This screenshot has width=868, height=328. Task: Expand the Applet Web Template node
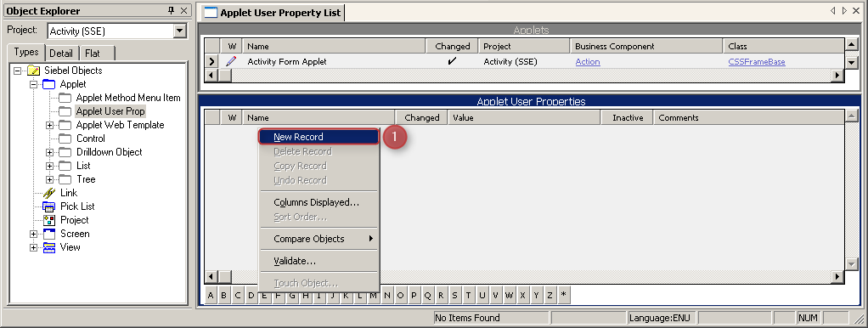(x=50, y=125)
